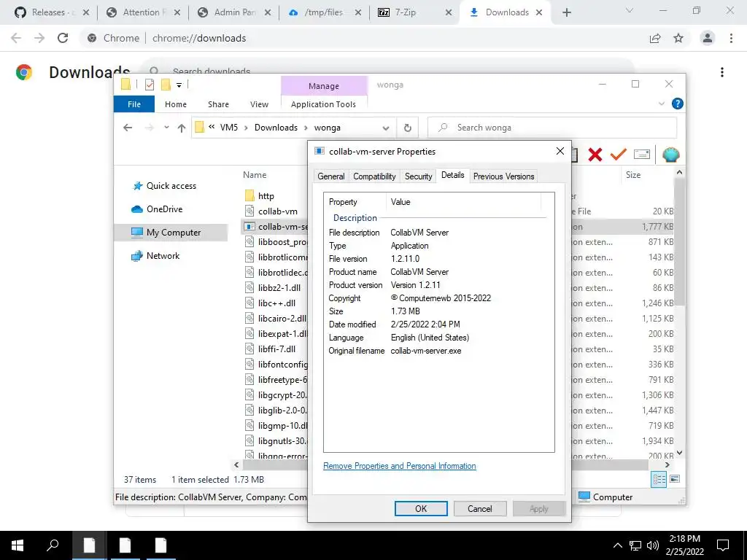Expand the breadcrumb path overflow chevron
Image resolution: width=747 pixels, height=560 pixels.
click(211, 127)
